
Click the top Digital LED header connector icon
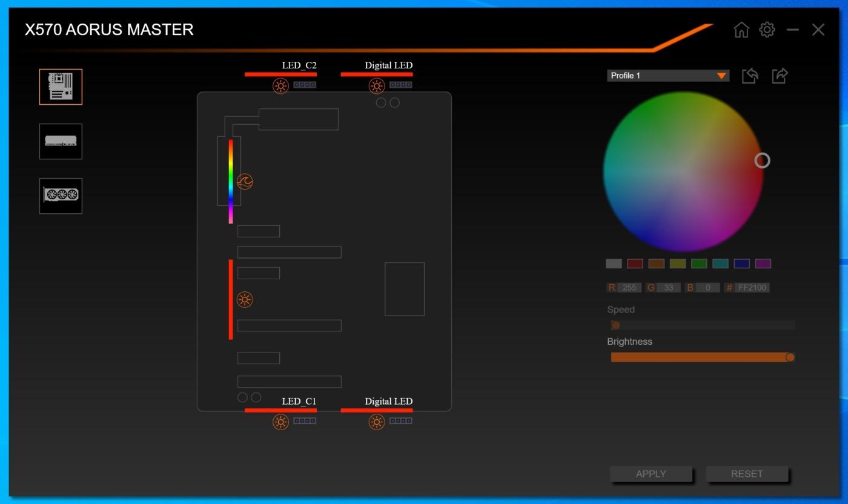400,85
